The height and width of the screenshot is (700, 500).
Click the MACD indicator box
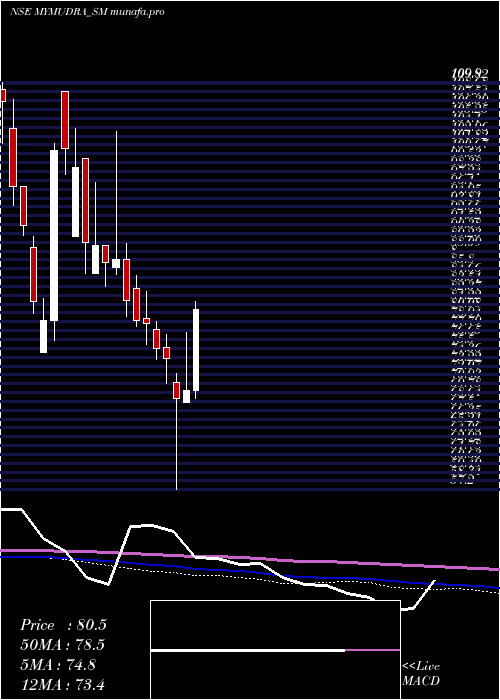(275, 650)
